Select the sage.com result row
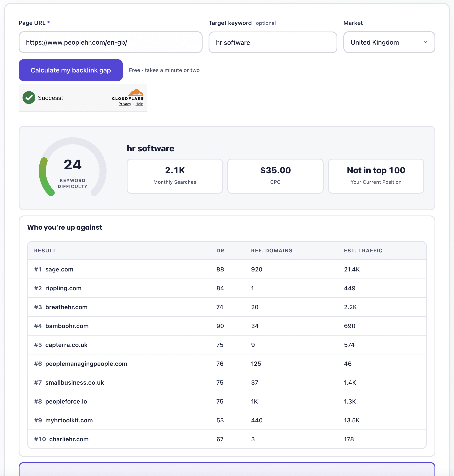 pyautogui.click(x=227, y=269)
